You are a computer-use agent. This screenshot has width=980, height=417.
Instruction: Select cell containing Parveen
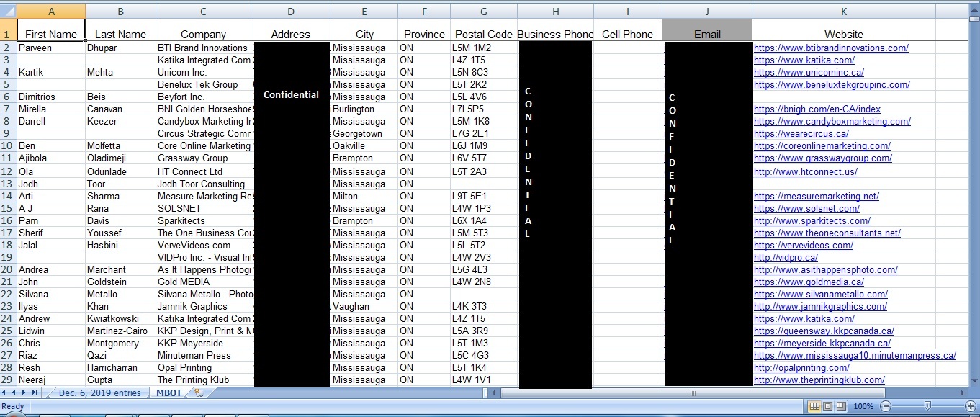tap(51, 48)
